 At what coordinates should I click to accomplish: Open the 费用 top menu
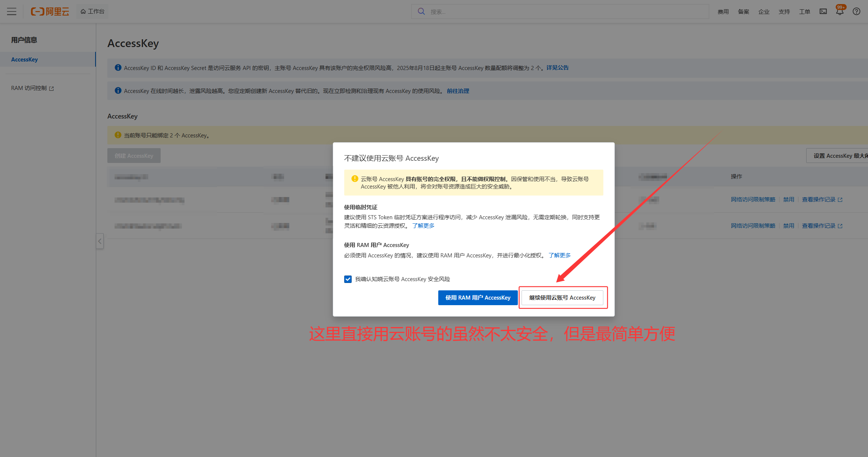tap(723, 12)
